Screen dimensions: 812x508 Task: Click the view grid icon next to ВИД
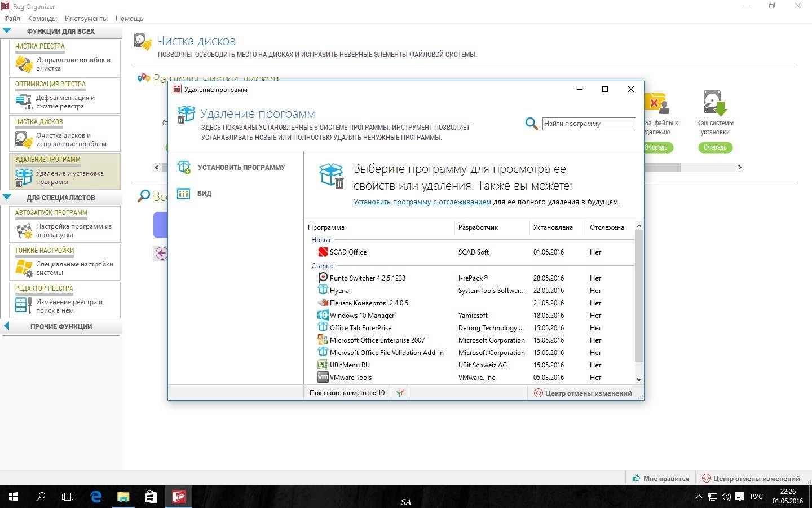pyautogui.click(x=184, y=193)
